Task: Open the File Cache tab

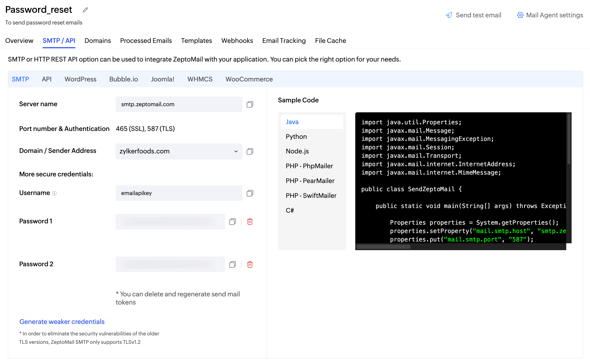Action: point(331,41)
